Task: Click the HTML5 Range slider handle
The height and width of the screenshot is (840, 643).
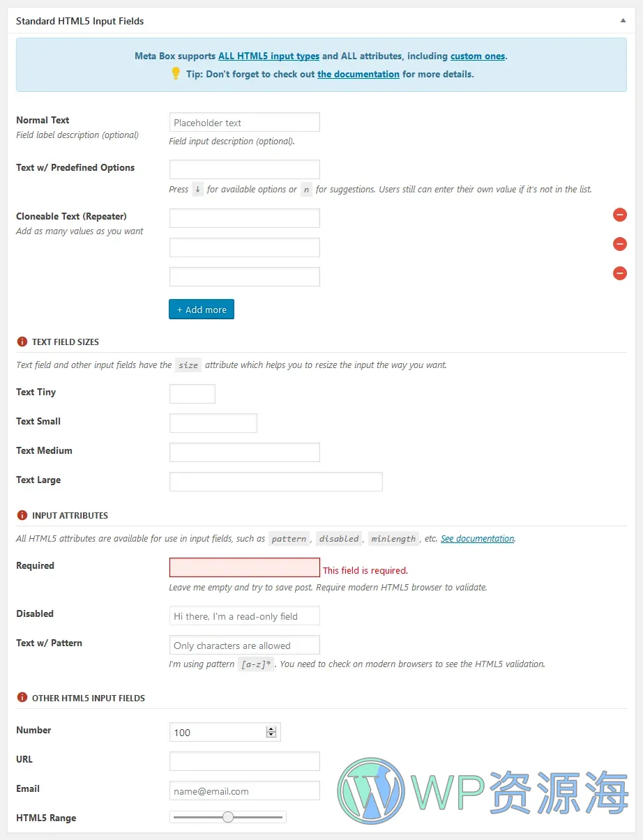Action: coord(228,817)
